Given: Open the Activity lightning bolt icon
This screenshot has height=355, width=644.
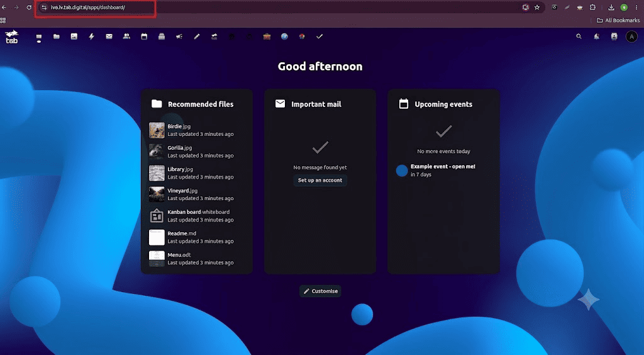Looking at the screenshot, I should click(x=92, y=37).
